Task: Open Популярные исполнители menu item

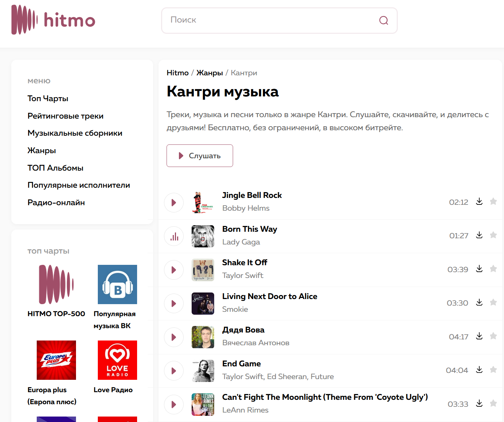Action: [79, 185]
